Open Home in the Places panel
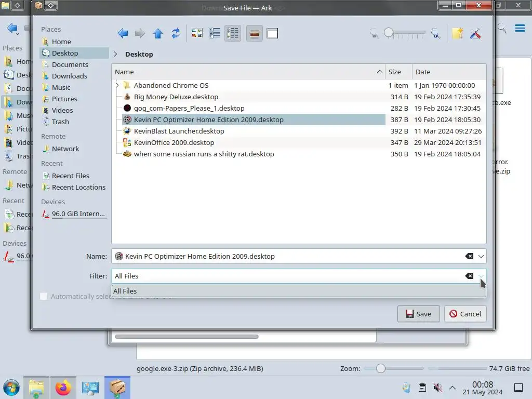This screenshot has width=532, height=399. coord(74,42)
